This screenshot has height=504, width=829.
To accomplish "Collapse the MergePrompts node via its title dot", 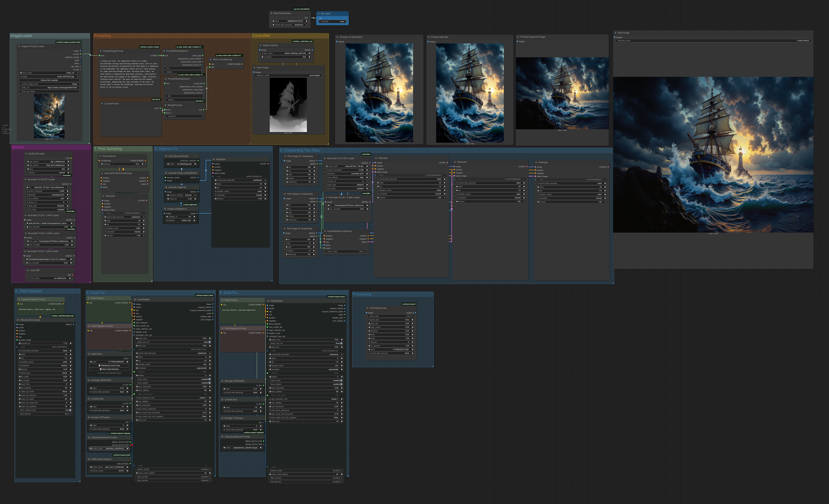I will [166, 105].
